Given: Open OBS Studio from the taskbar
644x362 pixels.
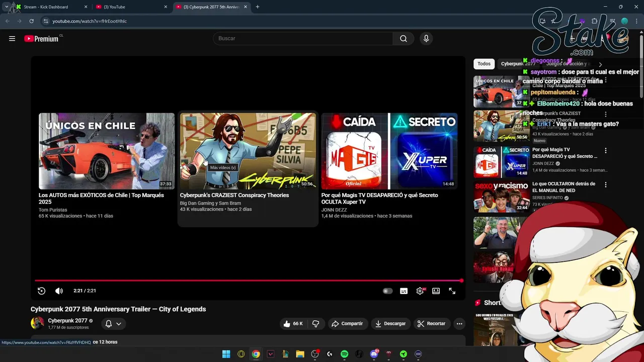Looking at the screenshot, I should [x=315, y=354].
